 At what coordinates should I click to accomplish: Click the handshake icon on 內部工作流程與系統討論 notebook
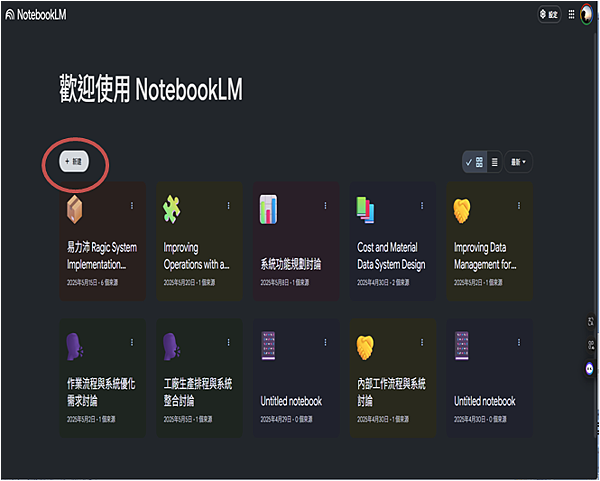click(365, 347)
